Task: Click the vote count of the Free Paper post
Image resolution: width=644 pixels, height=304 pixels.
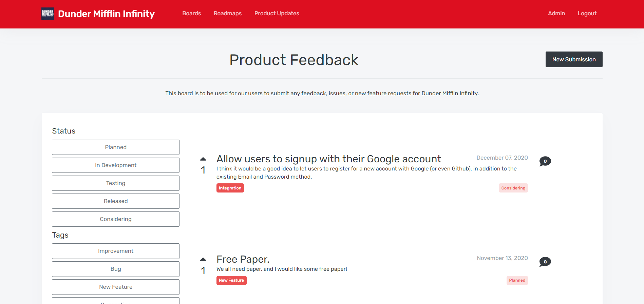Action: [203, 270]
